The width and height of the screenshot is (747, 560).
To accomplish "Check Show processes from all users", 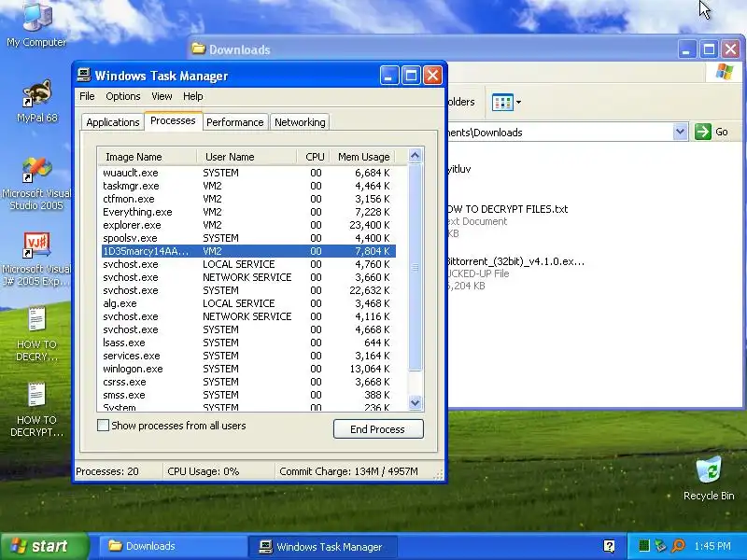I will click(x=103, y=426).
